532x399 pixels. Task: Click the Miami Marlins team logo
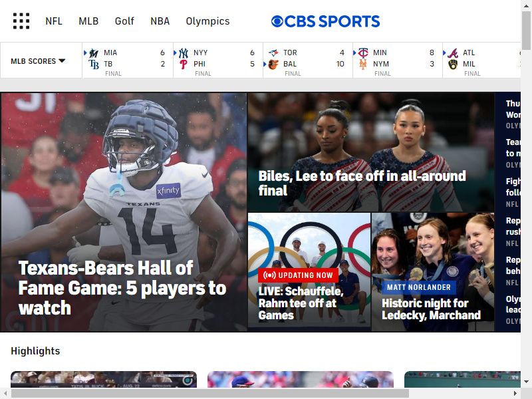(94, 53)
